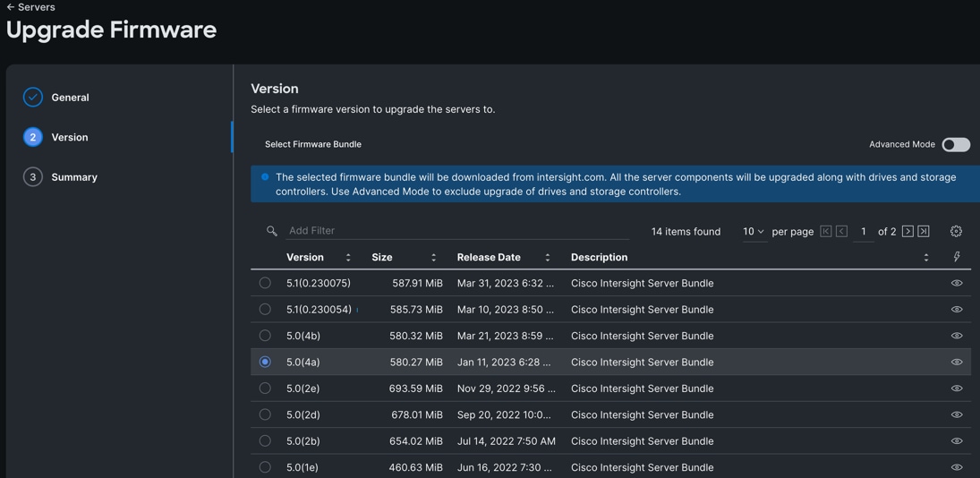The height and width of the screenshot is (478, 980).
Task: View details eye icon for 5.0(2b)
Action: pyautogui.click(x=956, y=440)
